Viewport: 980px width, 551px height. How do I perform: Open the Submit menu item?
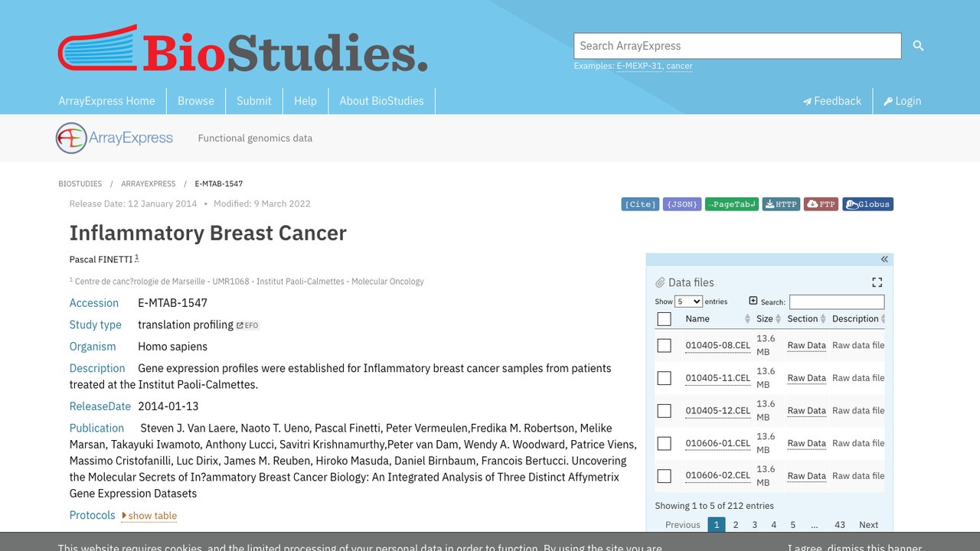pos(254,101)
